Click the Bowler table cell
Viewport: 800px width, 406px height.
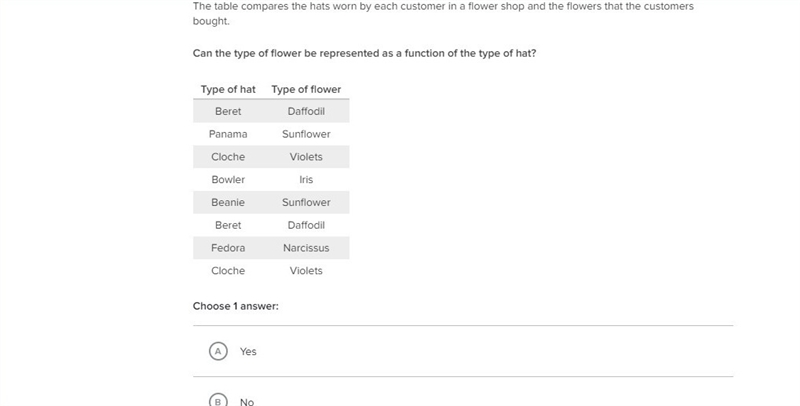[x=228, y=180]
